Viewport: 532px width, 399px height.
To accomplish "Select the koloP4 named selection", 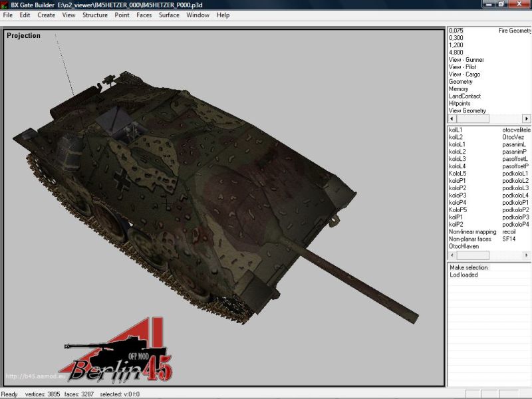I will 458,203.
